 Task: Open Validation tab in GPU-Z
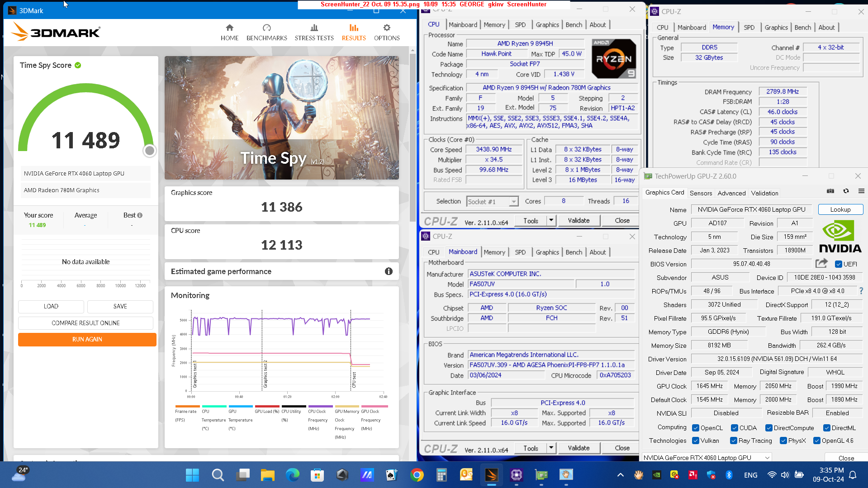point(764,193)
